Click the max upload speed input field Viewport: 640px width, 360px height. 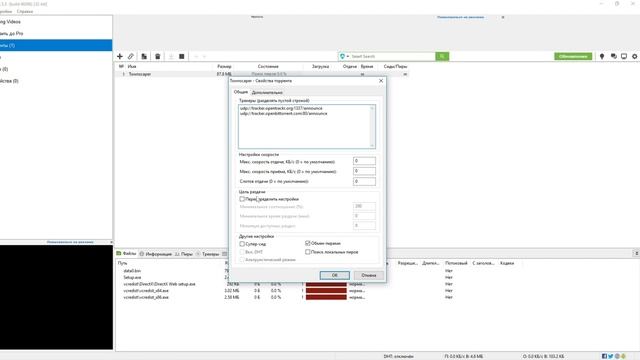(x=364, y=161)
